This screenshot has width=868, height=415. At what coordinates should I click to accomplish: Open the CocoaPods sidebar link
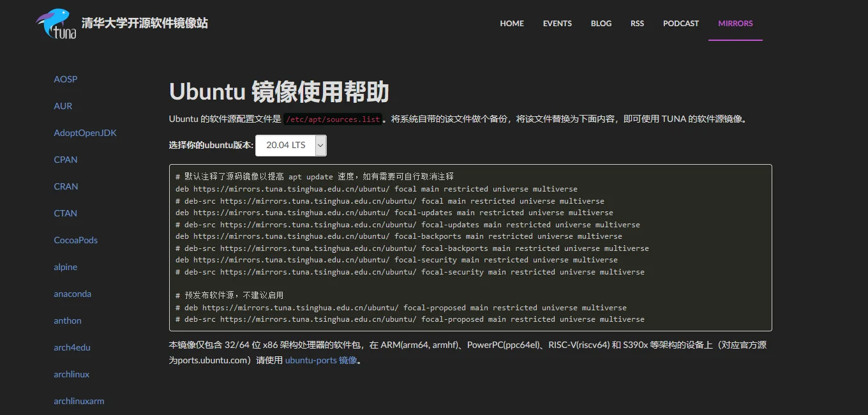point(76,240)
